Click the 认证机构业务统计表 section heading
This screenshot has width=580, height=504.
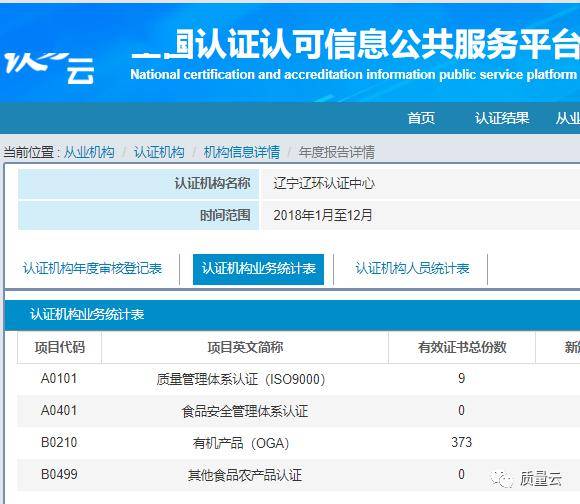tap(87, 315)
